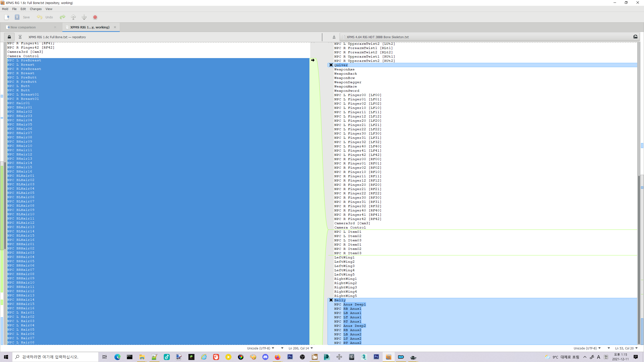Delete the Quiver change block with X
The image size is (644, 362).
[x=331, y=65]
